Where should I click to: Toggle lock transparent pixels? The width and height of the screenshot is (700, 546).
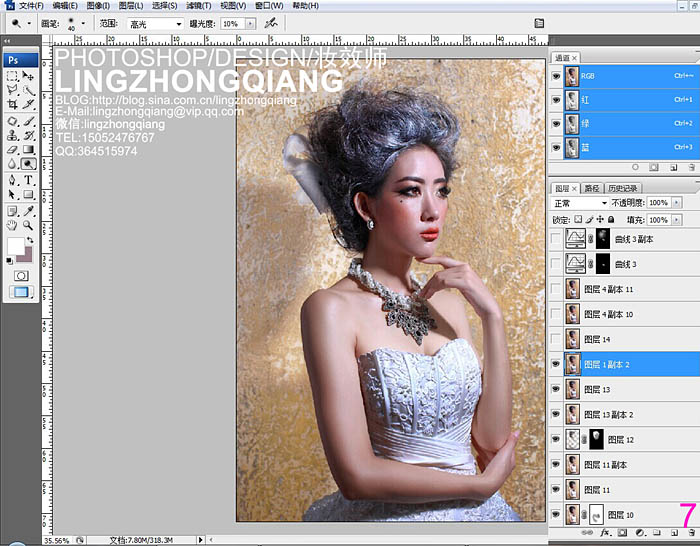click(x=578, y=219)
